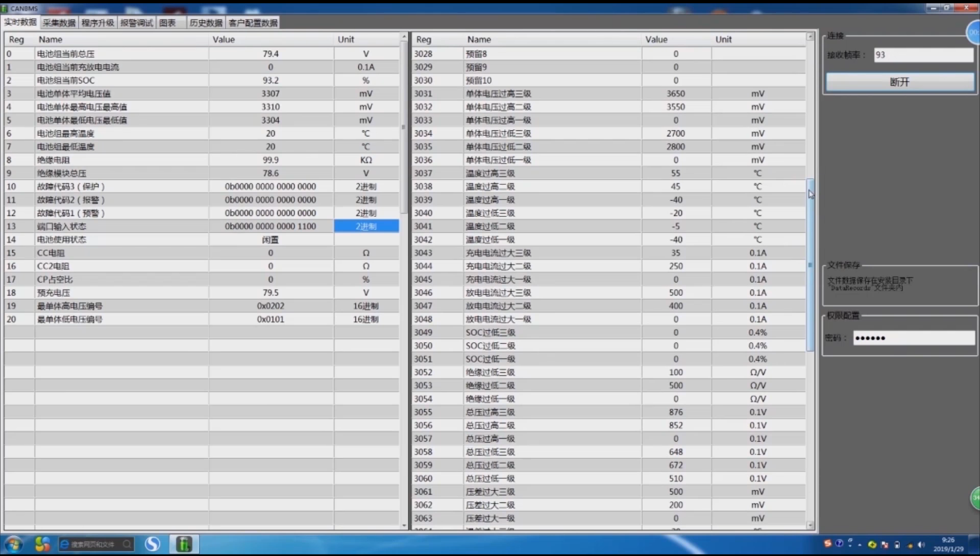The image size is (980, 556).
Task: Click the red Sogou tray icon
Action: click(827, 544)
